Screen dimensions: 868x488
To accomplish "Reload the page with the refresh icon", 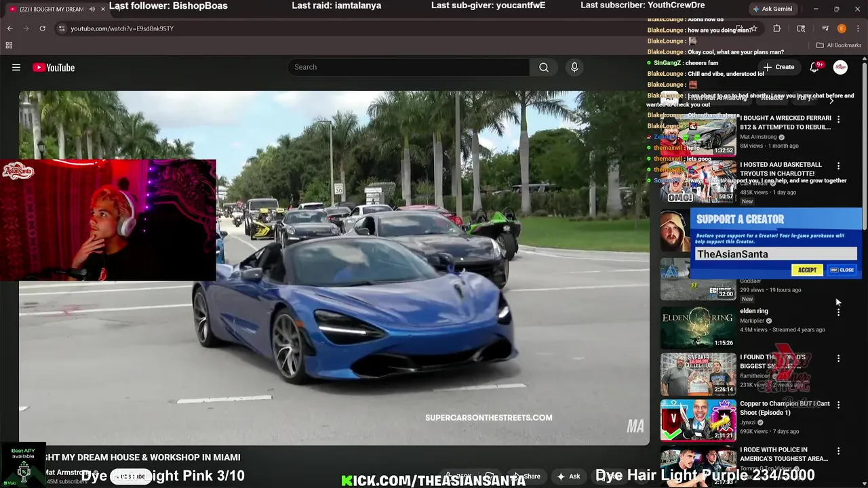I will click(x=42, y=28).
